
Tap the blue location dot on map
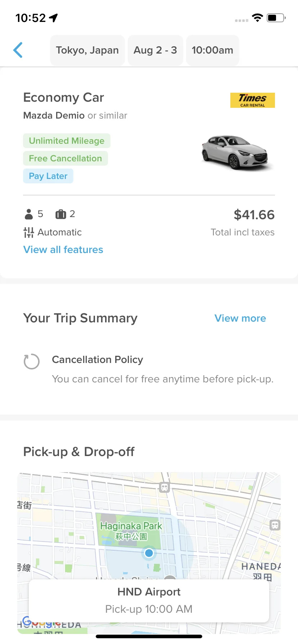[149, 553]
